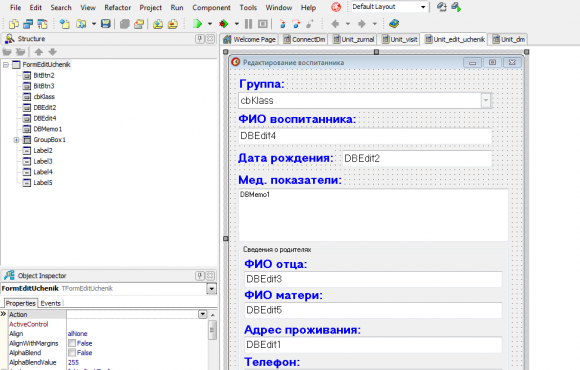Open the cbKlass combo box dropdown
The image size is (580, 370).
[486, 100]
